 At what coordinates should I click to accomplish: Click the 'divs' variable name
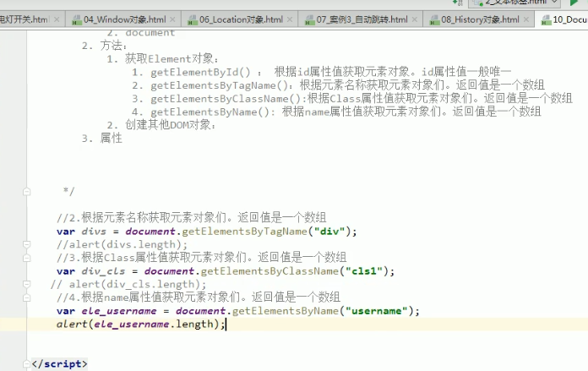point(94,232)
